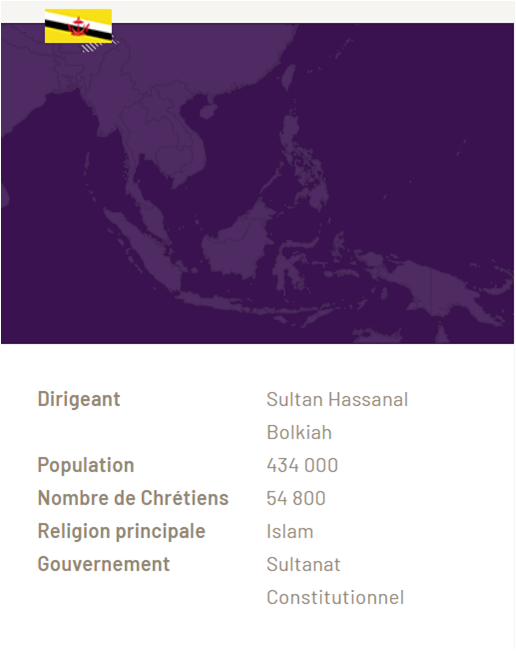Click the Gouvernement label
The image size is (516, 651).
[x=103, y=564]
